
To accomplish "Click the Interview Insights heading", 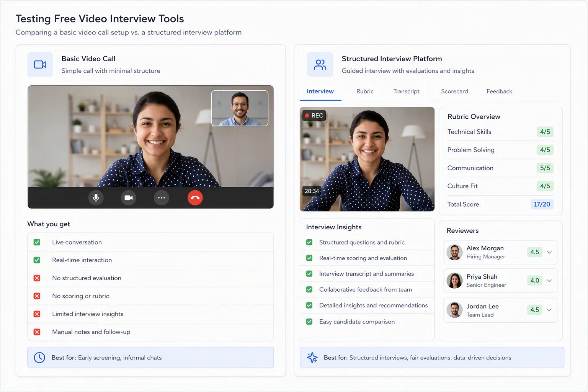I will (x=334, y=227).
